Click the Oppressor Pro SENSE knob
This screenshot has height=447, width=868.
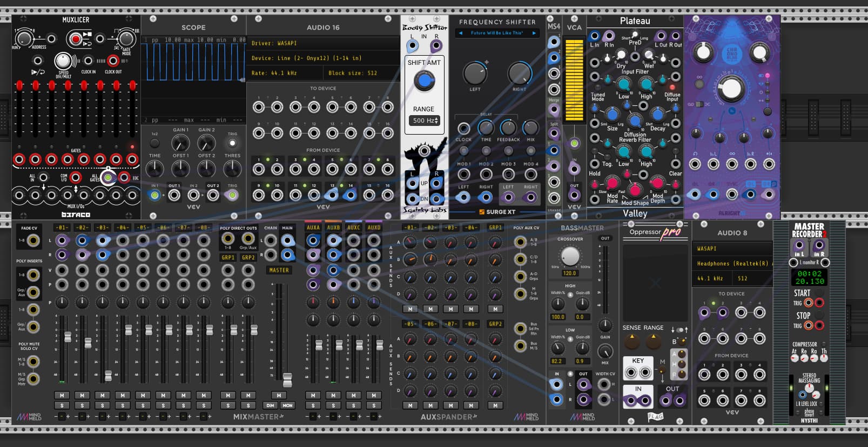(631, 341)
